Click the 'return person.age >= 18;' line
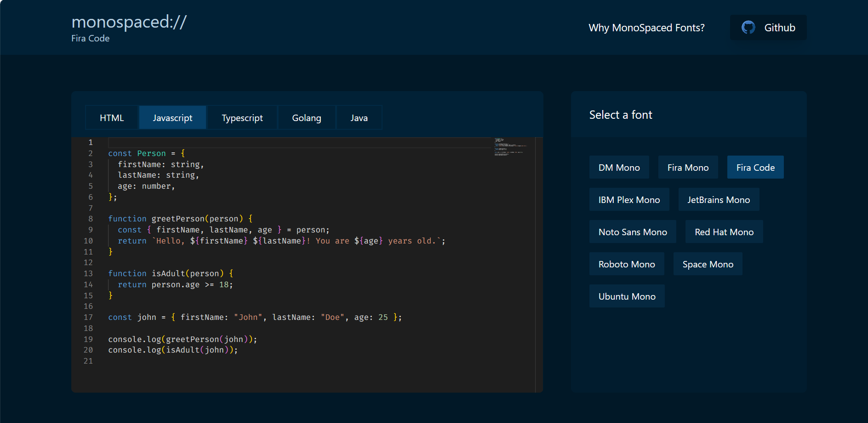 click(175, 284)
